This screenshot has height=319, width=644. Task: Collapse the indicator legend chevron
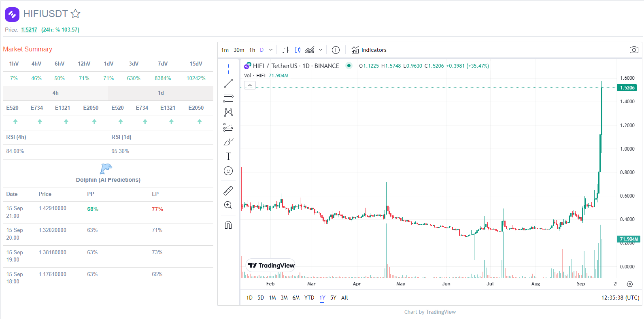250,85
